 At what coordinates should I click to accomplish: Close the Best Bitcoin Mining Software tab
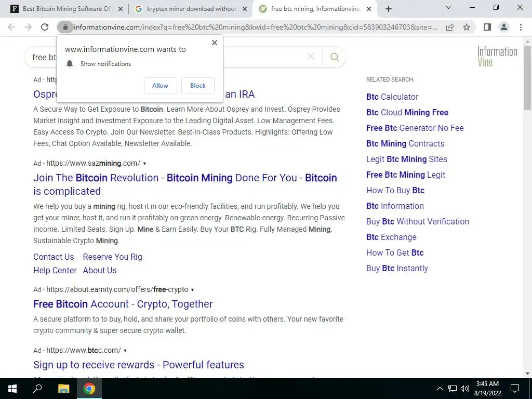pos(121,9)
